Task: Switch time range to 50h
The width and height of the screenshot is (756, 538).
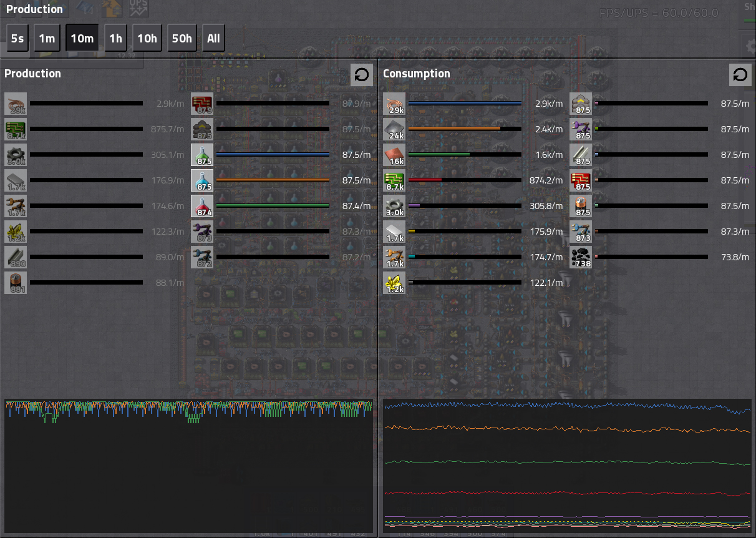Action: click(182, 39)
